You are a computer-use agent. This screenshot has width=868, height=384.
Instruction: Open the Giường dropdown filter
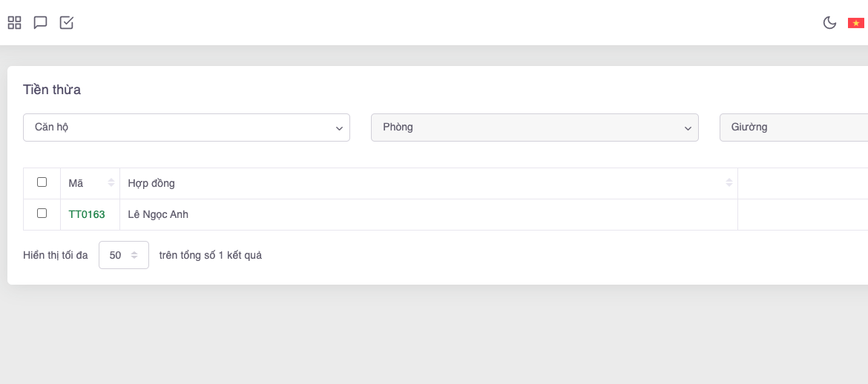pos(794,128)
